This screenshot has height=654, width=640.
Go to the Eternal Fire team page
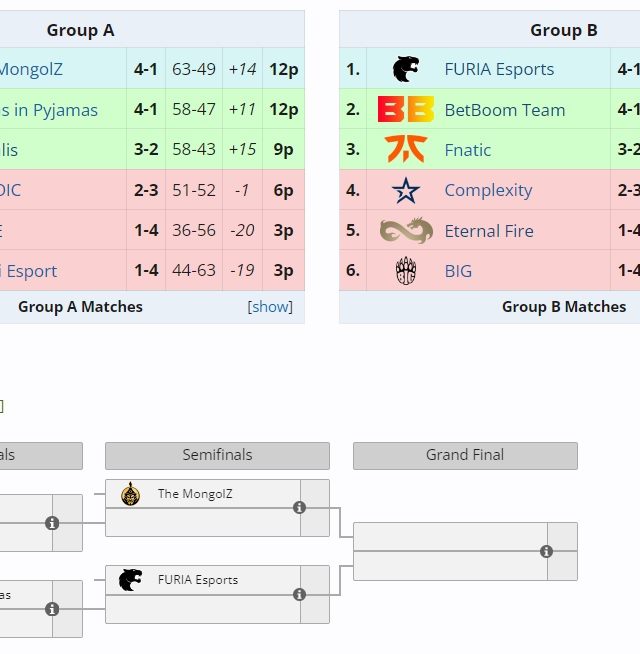click(489, 231)
